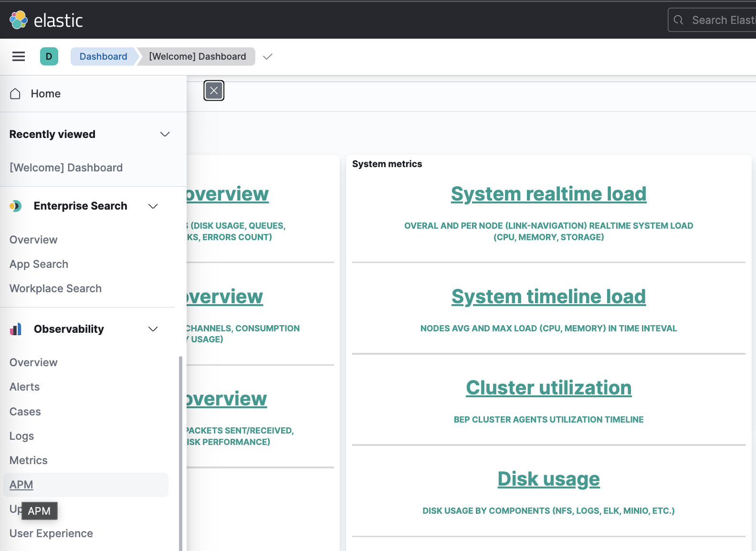
Task: Open Metrics under Observability
Action: tap(29, 460)
